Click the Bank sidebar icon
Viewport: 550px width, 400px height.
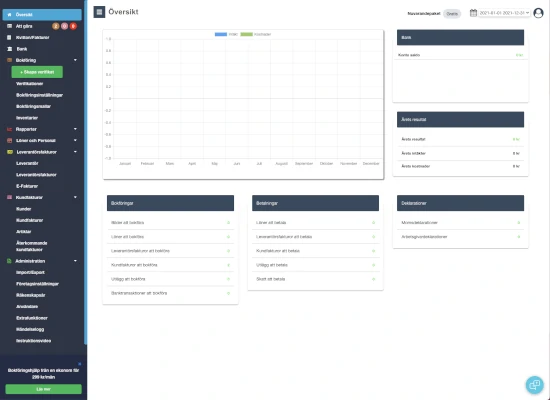(x=9, y=49)
